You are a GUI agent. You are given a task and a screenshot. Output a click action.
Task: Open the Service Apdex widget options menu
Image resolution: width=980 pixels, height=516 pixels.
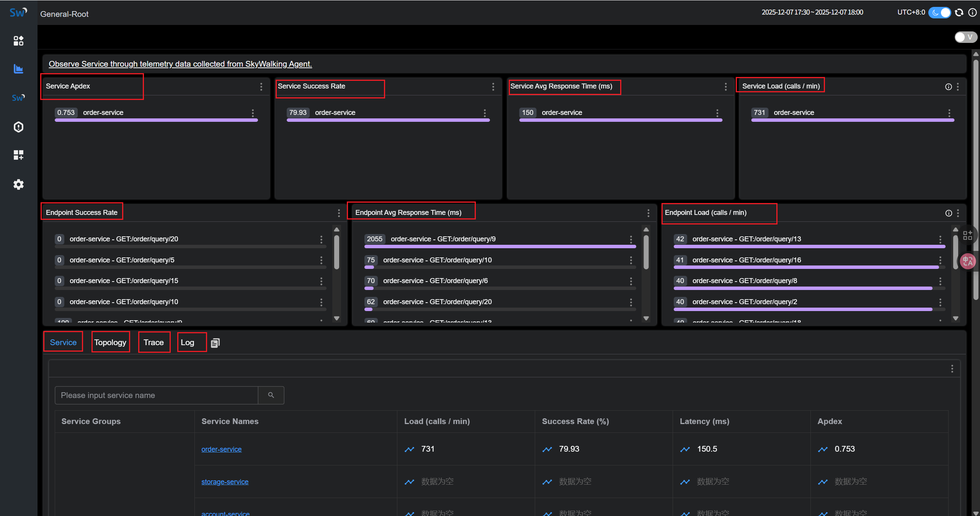click(x=261, y=87)
